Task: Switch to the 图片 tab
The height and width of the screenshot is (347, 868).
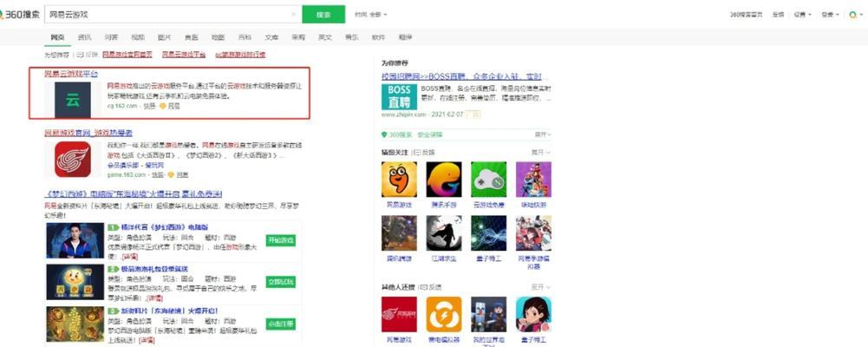Action: (x=165, y=37)
